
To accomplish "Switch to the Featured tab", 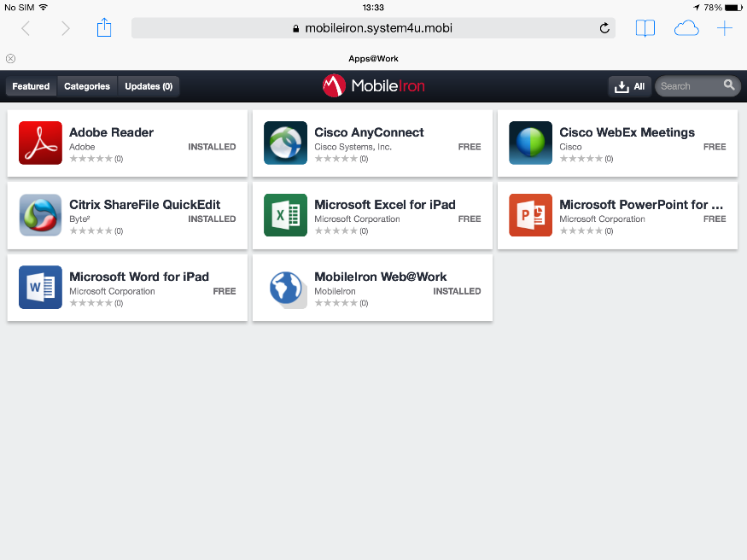I will [31, 86].
